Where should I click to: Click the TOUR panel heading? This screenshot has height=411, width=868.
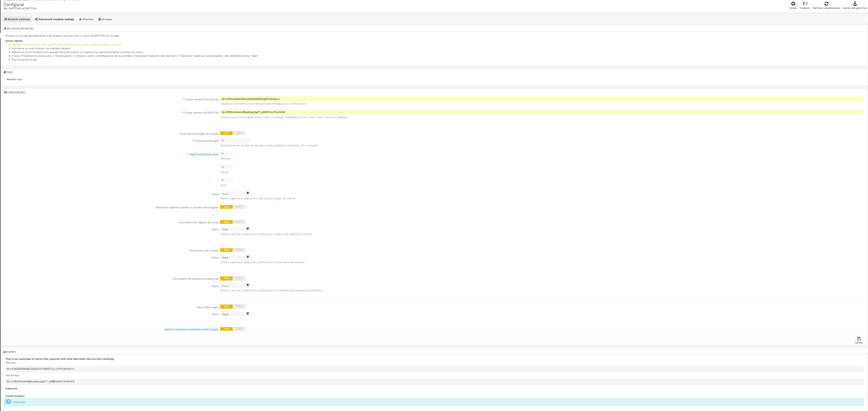(x=8, y=72)
